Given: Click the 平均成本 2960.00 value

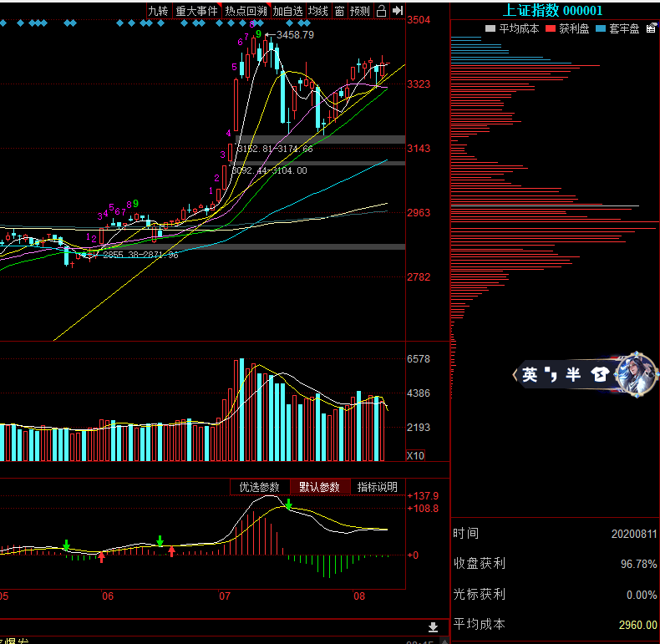Looking at the screenshot, I should click(637, 625).
